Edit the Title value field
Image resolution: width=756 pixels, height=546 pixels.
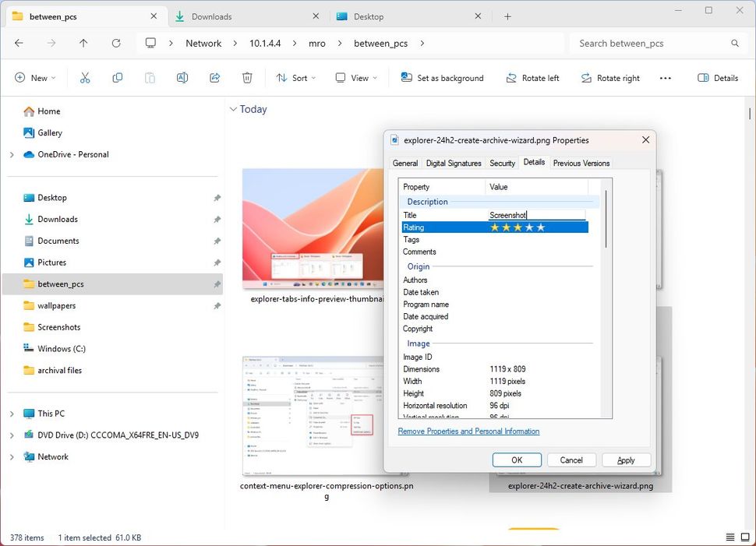point(538,214)
